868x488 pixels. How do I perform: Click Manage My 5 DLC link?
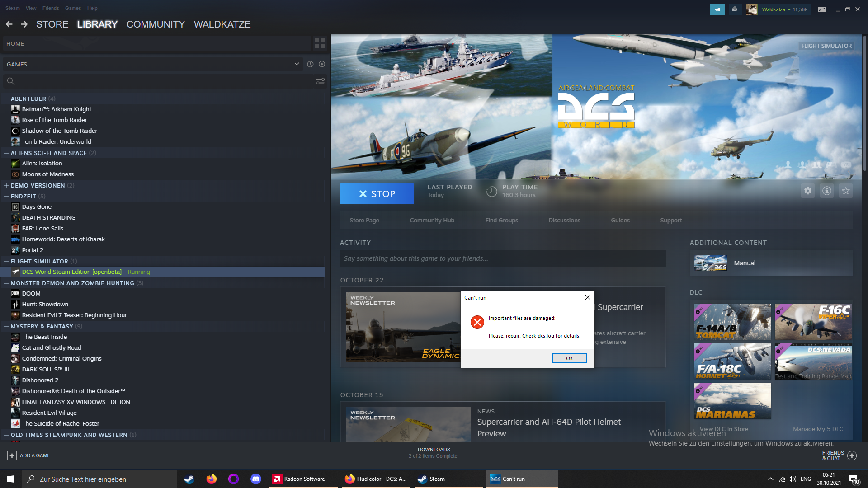(x=818, y=429)
